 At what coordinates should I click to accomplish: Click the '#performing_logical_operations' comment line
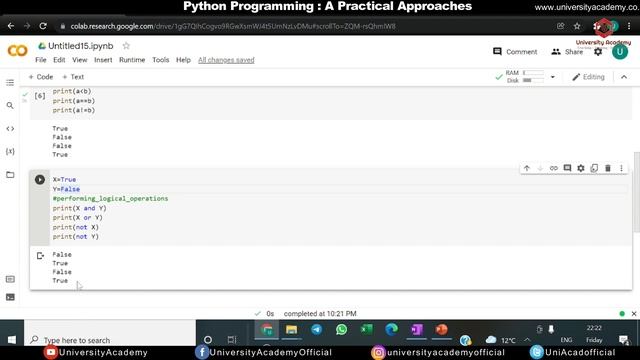click(x=110, y=199)
